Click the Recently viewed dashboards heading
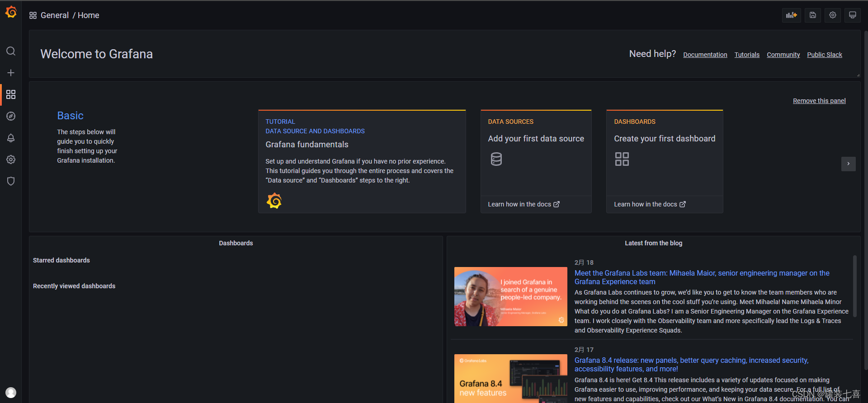 click(x=74, y=286)
